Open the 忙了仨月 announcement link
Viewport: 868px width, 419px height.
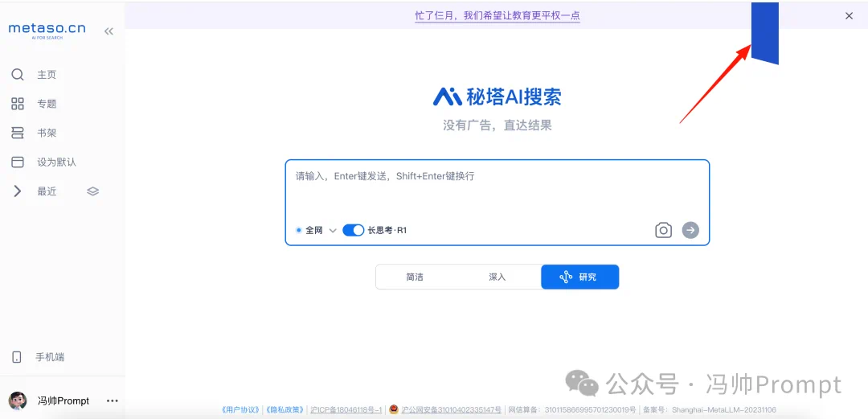pos(497,16)
